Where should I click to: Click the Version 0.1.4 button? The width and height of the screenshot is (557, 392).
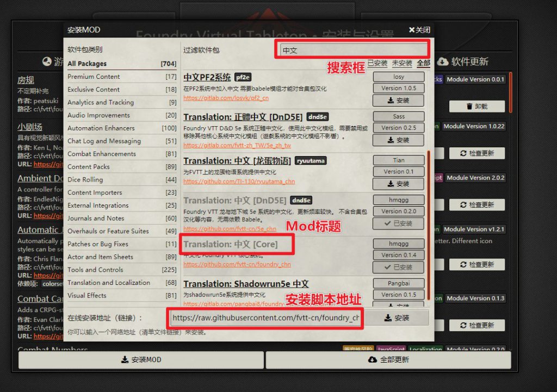pos(399,255)
